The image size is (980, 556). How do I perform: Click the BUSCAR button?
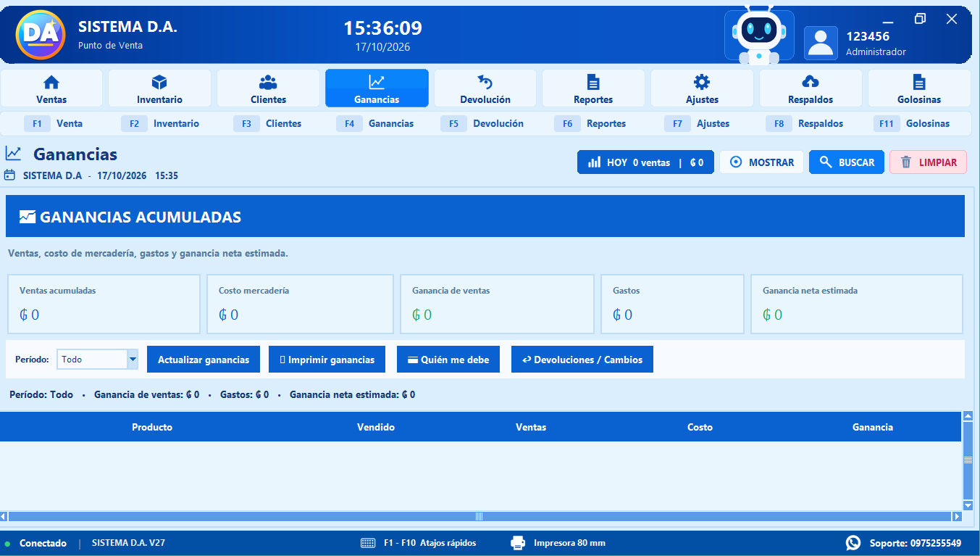[x=847, y=162]
